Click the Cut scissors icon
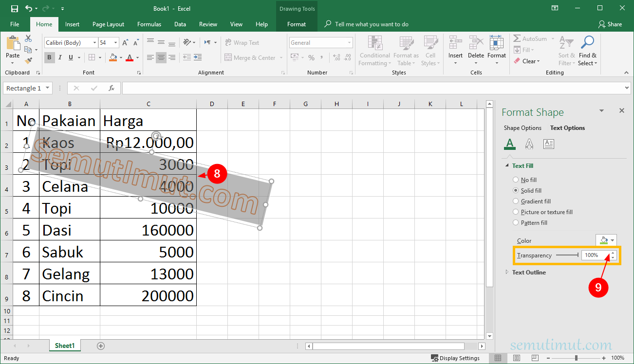 click(x=28, y=38)
